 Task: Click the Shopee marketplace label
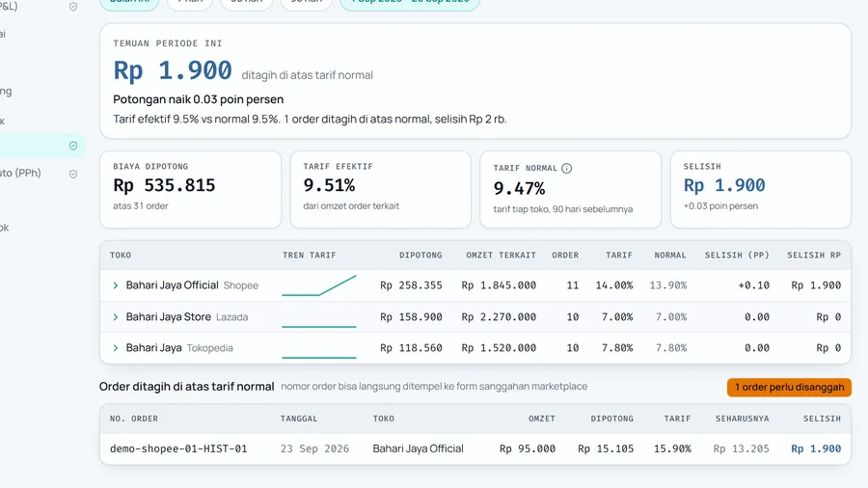click(241, 285)
